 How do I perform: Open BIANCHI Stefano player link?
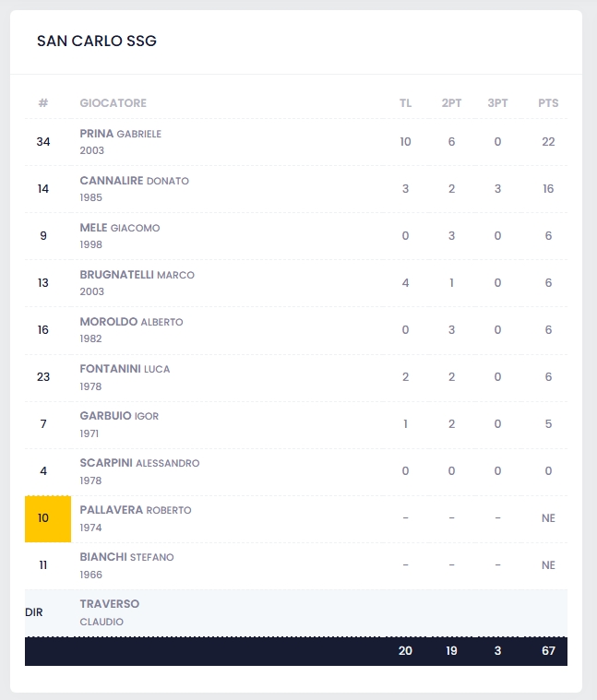pyautogui.click(x=126, y=557)
